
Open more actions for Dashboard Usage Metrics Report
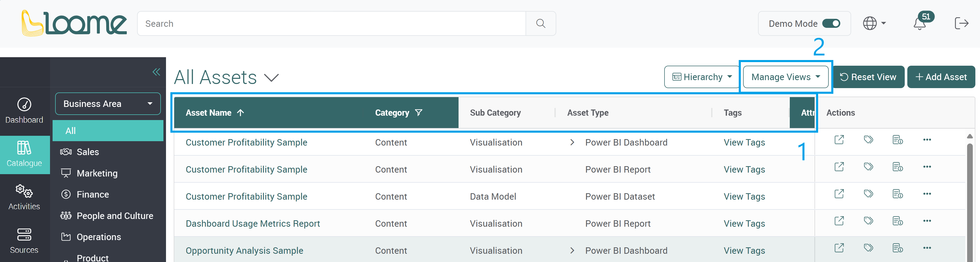(927, 221)
